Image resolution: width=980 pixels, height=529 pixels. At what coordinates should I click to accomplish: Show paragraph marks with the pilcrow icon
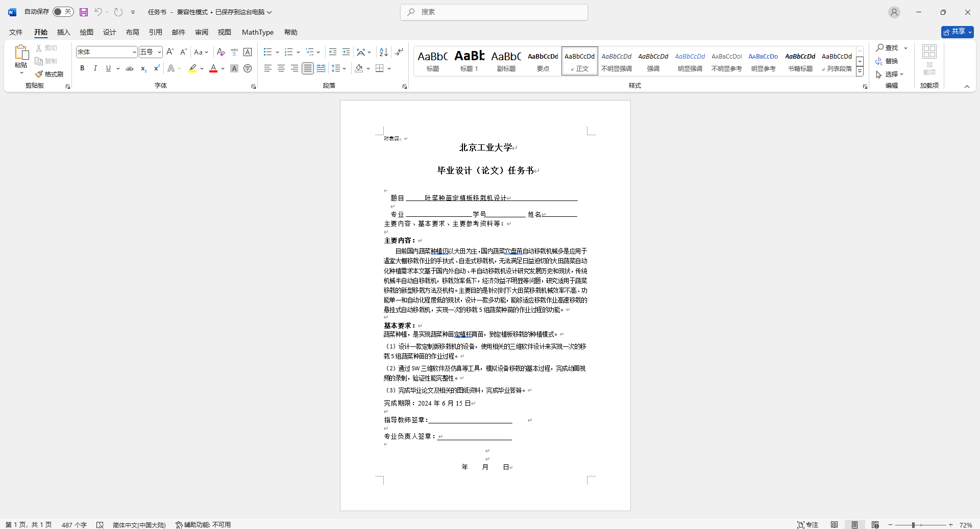click(x=399, y=52)
